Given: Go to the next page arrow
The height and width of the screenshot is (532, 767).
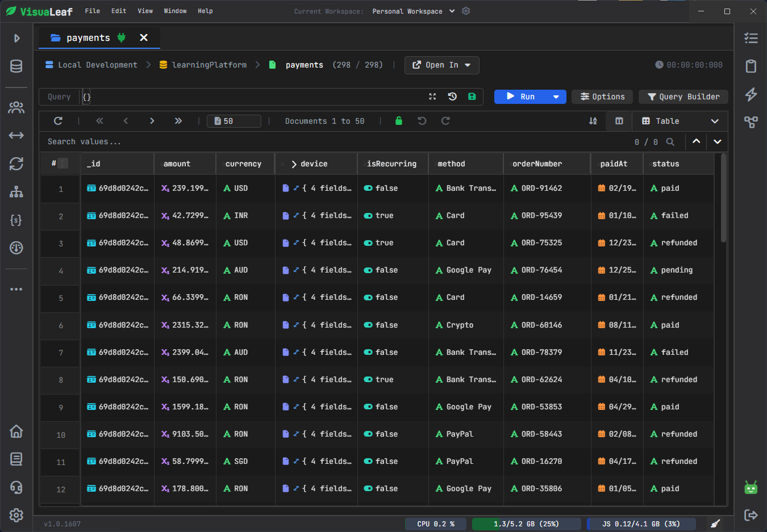Looking at the screenshot, I should (152, 121).
